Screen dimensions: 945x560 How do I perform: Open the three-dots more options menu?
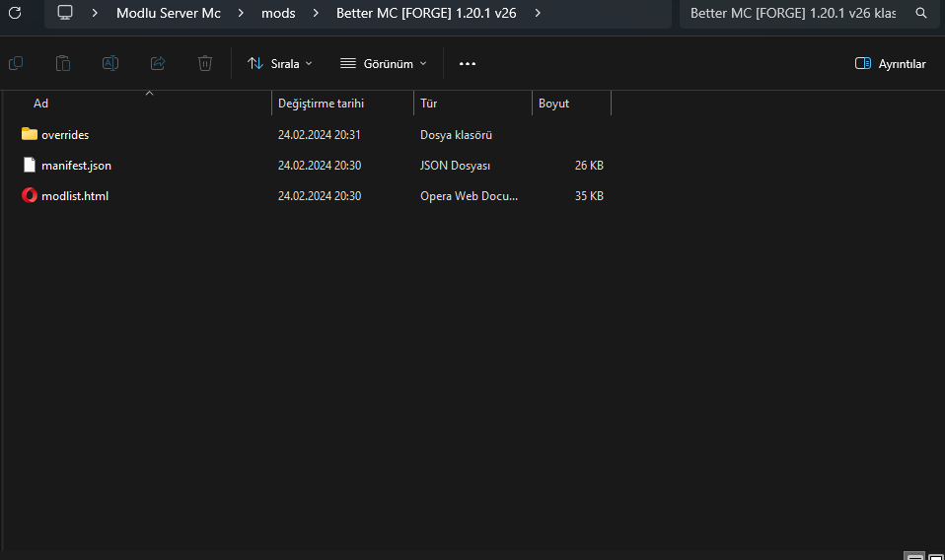[x=468, y=63]
